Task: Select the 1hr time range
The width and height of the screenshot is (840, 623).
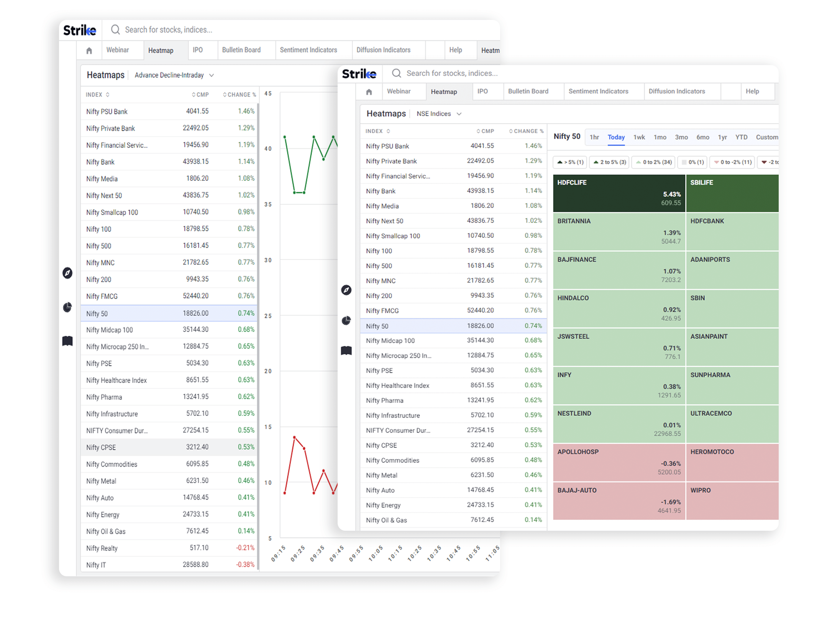Action: (x=594, y=137)
